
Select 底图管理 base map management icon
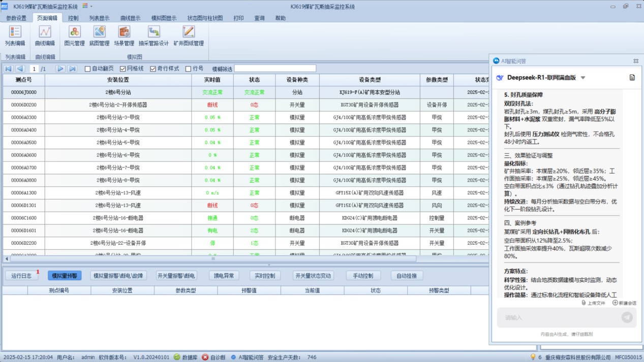tap(99, 36)
